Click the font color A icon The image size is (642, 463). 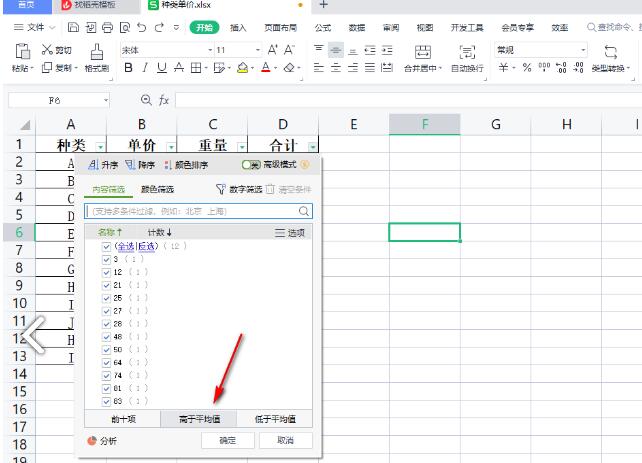(x=266, y=68)
